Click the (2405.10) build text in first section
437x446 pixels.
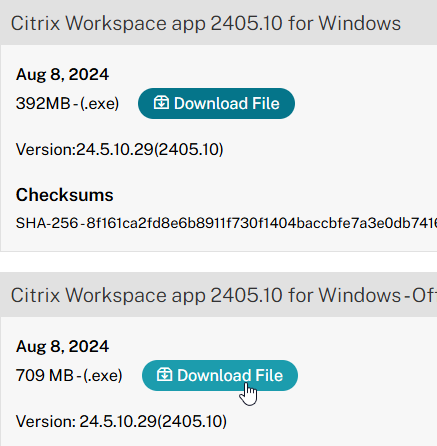tap(188, 149)
